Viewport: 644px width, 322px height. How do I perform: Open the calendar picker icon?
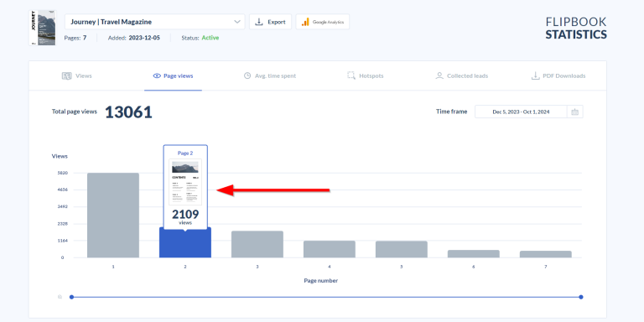pyautogui.click(x=575, y=112)
